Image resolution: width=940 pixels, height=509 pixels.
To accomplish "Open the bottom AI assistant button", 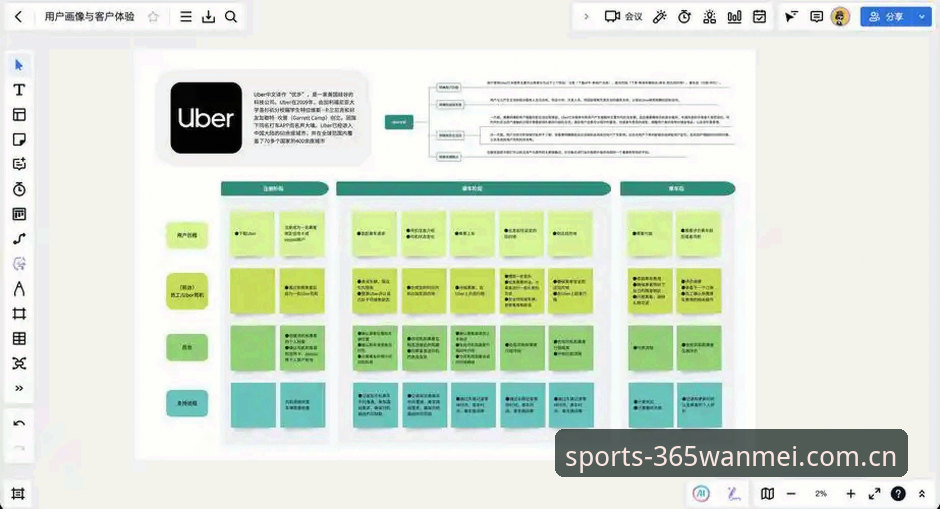I will (701, 493).
